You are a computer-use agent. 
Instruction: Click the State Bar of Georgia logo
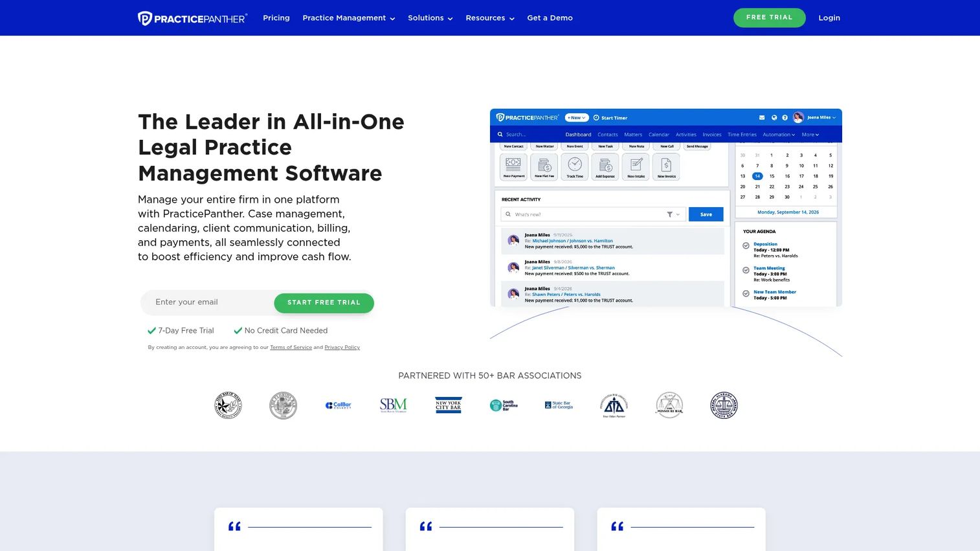(x=559, y=405)
